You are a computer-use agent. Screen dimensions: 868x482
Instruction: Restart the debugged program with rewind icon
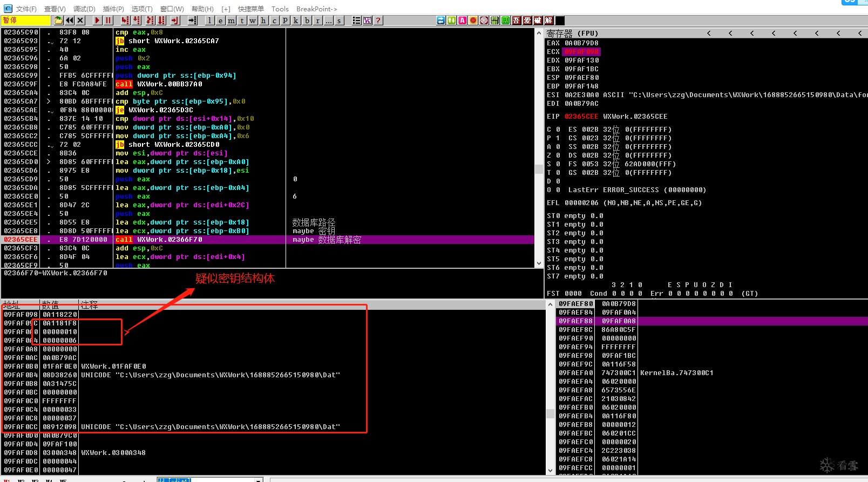pos(70,21)
